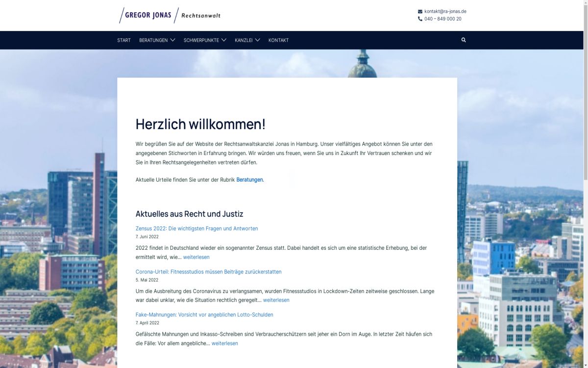Click the envelope icon next to the email address
This screenshot has width=588, height=368.
(419, 10)
